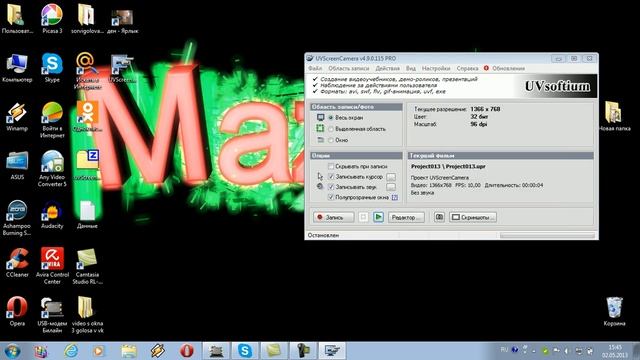Open Opera from the taskbar
The width and height of the screenshot is (640, 360).
tap(187, 351)
